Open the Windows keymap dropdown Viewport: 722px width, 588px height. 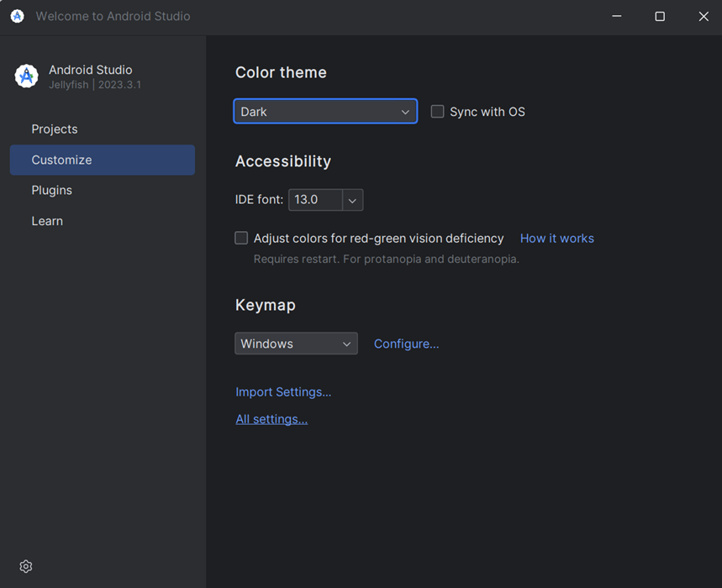pyautogui.click(x=296, y=344)
